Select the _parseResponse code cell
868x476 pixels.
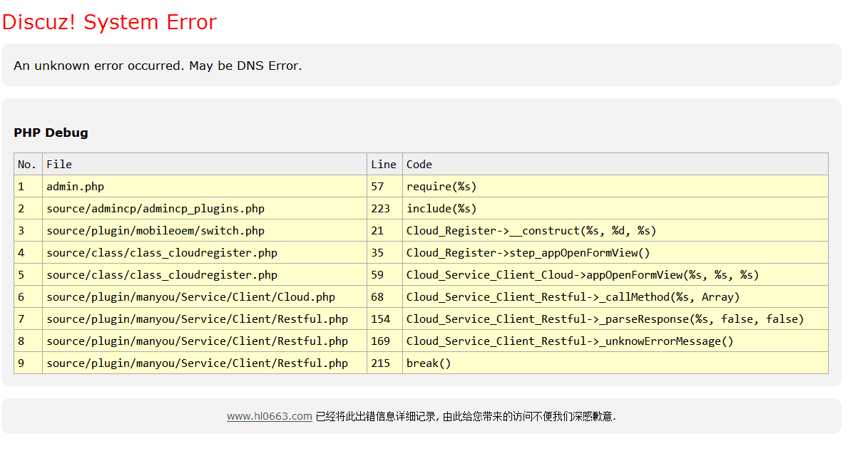click(616, 319)
